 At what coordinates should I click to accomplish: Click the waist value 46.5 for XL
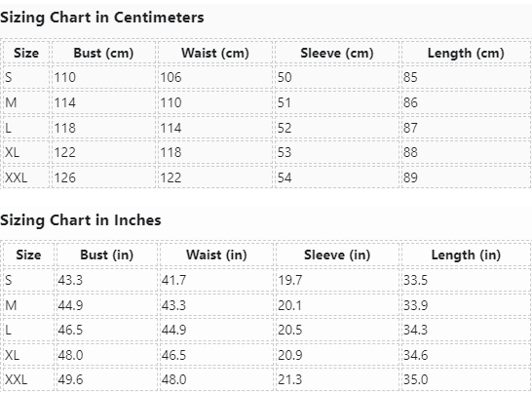(x=173, y=355)
